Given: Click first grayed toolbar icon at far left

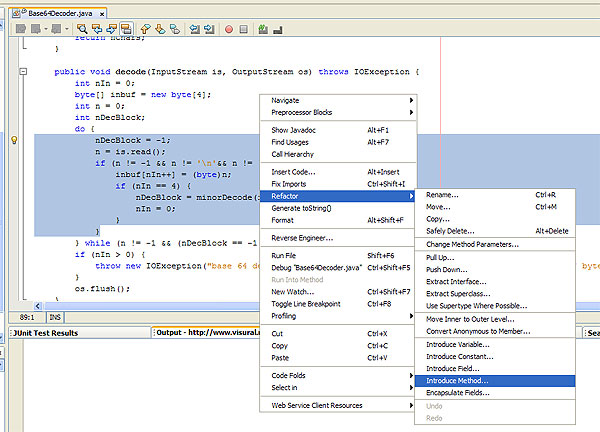Looking at the screenshot, I should tap(21, 29).
